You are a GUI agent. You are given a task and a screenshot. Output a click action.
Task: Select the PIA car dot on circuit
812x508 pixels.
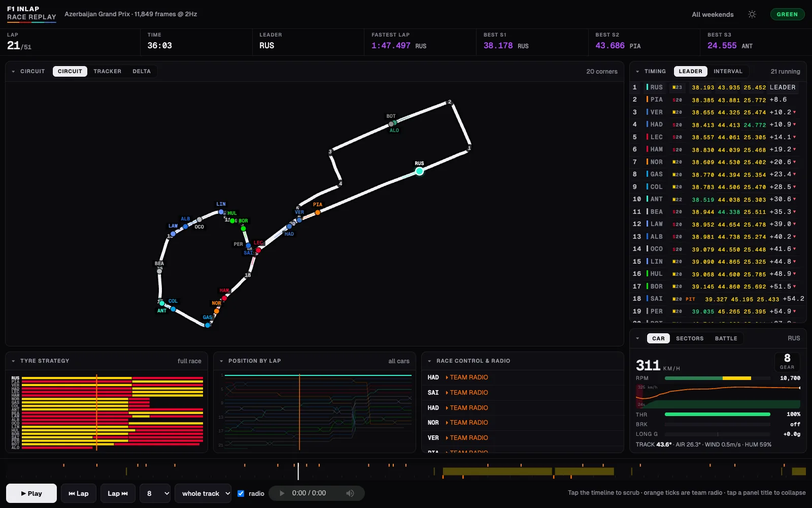[x=318, y=212]
